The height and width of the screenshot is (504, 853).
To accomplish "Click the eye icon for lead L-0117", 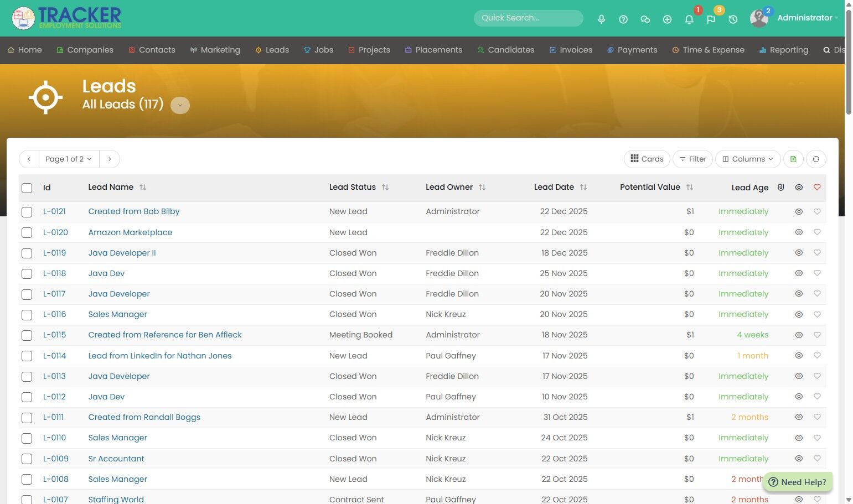I will 799,294.
